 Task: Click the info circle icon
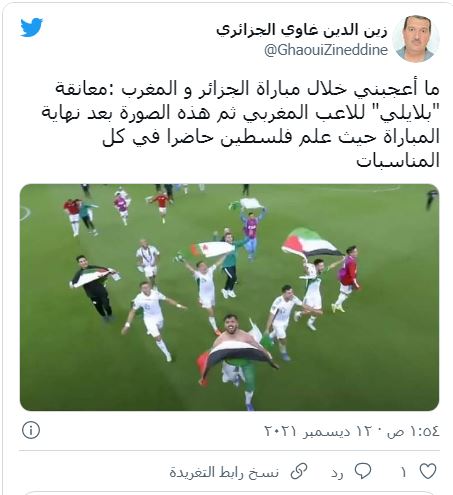click(31, 430)
